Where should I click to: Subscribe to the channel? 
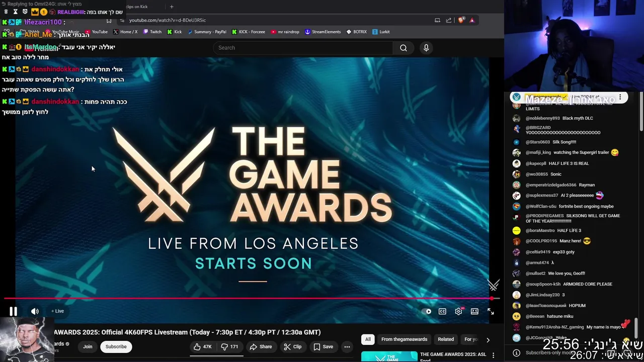pyautogui.click(x=116, y=346)
